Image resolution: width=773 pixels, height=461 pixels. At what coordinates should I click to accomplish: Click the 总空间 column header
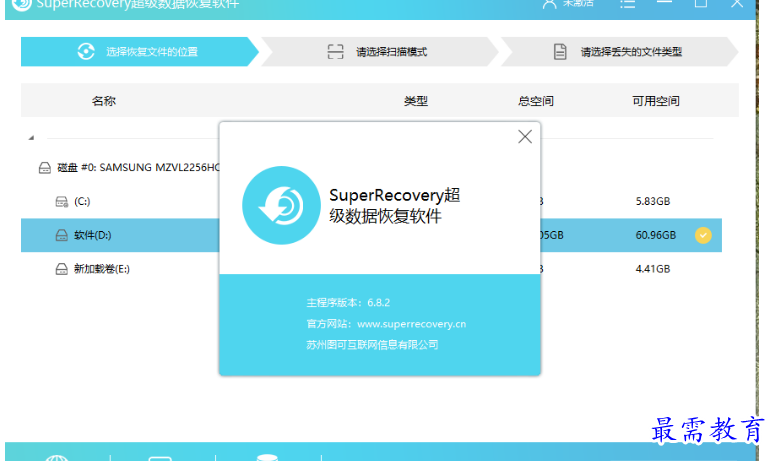pos(536,101)
